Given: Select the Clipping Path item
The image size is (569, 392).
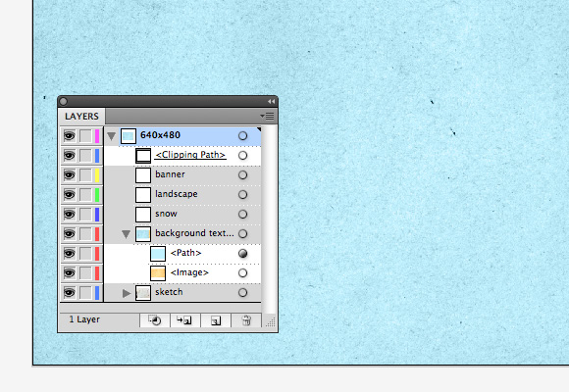Looking at the screenshot, I should [190, 155].
